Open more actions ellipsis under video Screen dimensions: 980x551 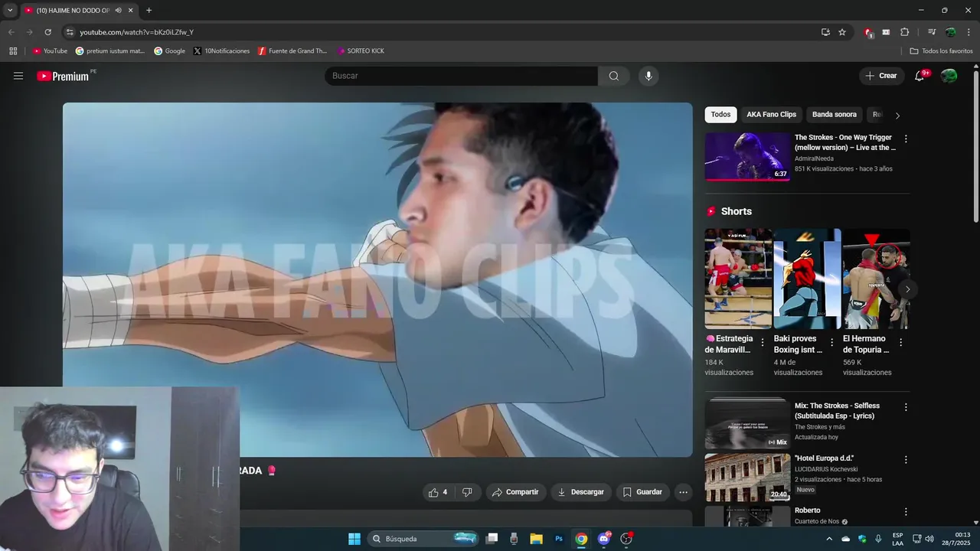(x=684, y=492)
